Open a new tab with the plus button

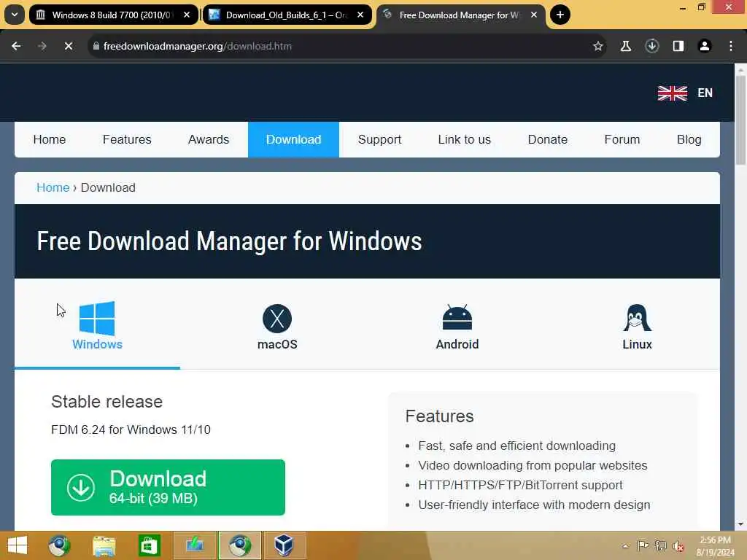(560, 15)
